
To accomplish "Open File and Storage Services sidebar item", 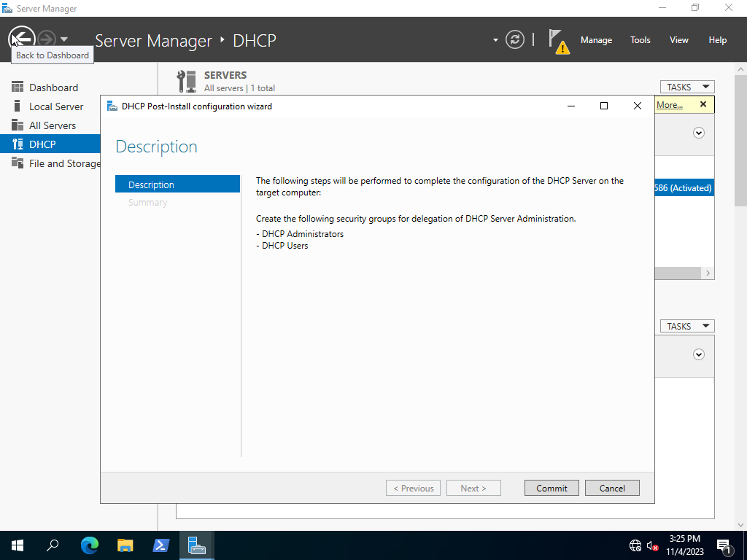I will click(x=50, y=163).
